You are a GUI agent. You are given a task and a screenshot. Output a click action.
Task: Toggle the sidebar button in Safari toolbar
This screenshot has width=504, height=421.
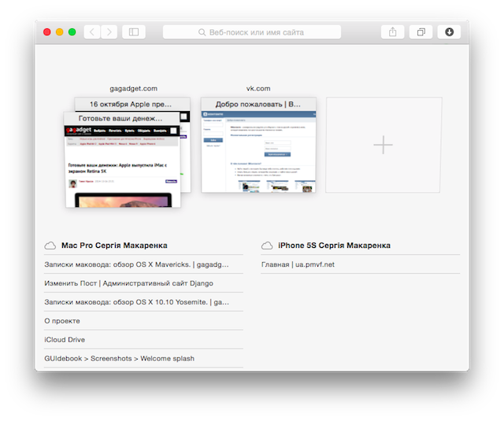(134, 32)
